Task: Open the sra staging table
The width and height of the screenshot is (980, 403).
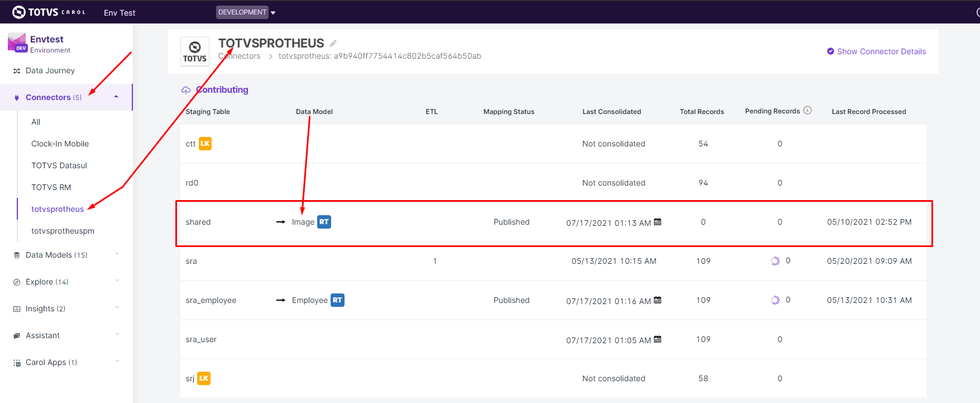Action: coord(191,261)
